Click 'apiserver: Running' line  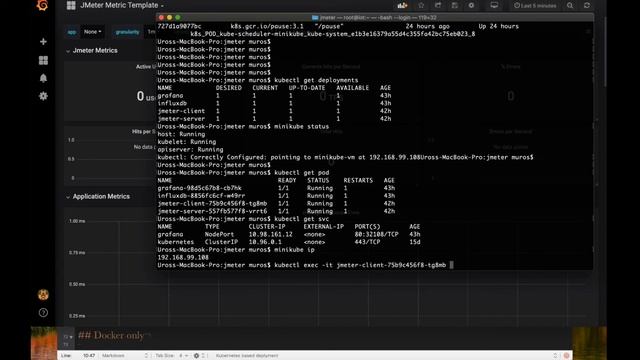pos(190,149)
